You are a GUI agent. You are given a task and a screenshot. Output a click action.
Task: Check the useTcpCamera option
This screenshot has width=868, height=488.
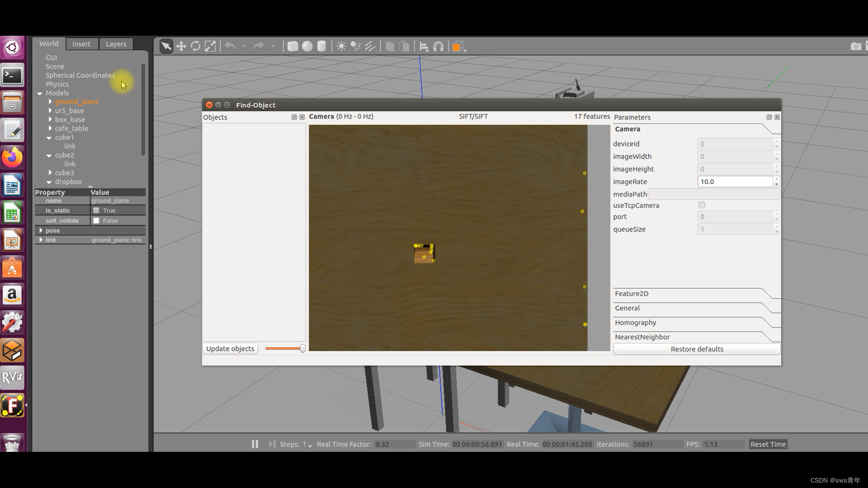point(702,205)
